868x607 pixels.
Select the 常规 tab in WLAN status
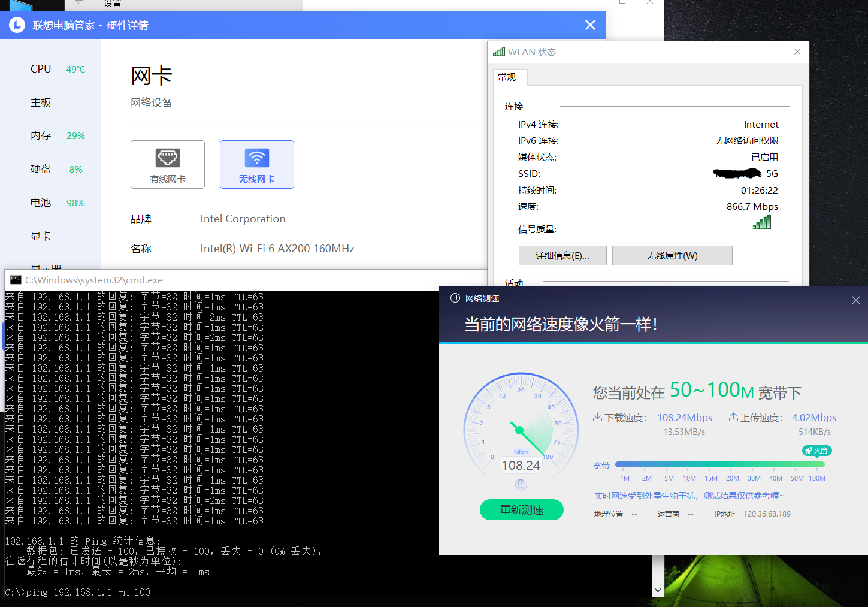click(507, 77)
